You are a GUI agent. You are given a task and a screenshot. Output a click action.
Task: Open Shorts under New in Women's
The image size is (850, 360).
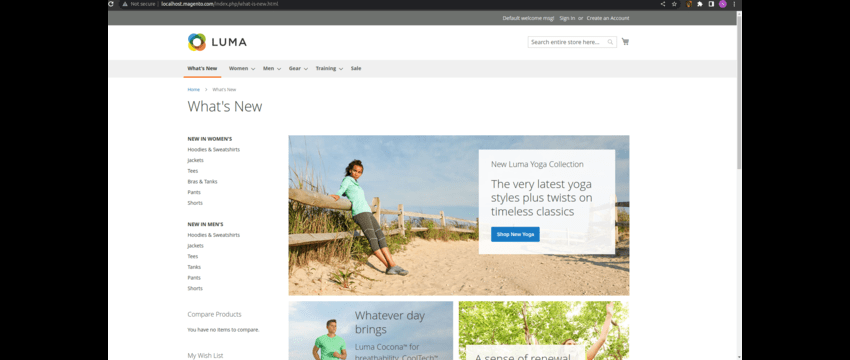pyautogui.click(x=195, y=203)
